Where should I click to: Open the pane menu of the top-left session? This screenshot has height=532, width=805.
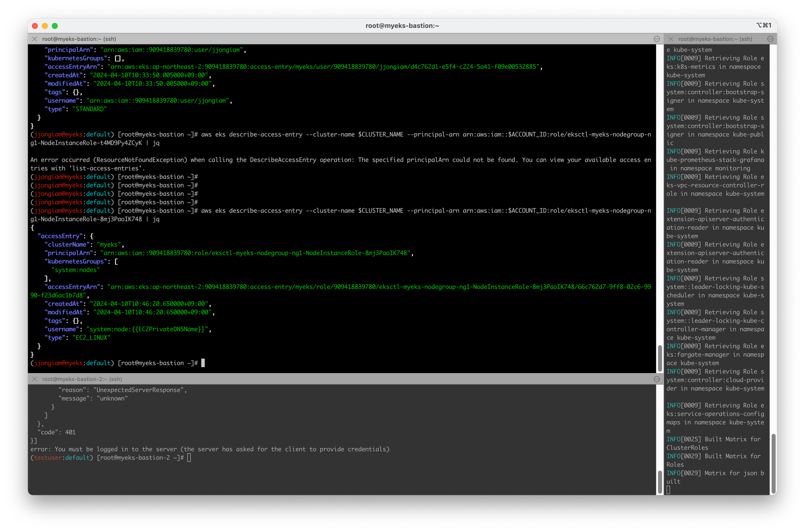(x=657, y=39)
